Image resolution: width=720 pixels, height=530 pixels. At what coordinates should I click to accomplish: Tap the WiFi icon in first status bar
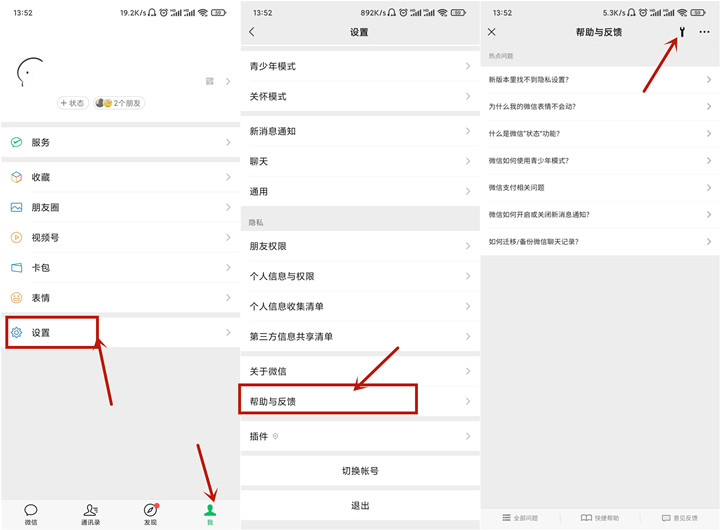point(203,13)
